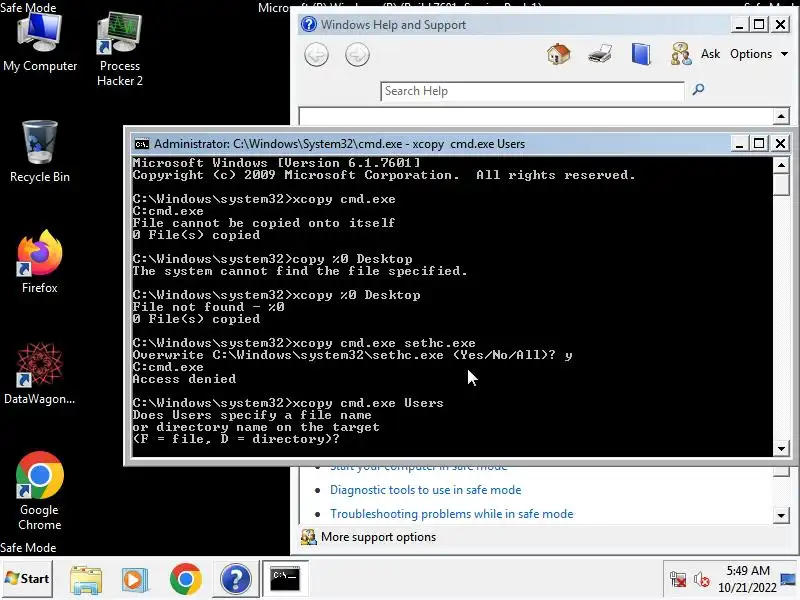Click the '(F = file, D = directory)?' prompt line

(236, 439)
